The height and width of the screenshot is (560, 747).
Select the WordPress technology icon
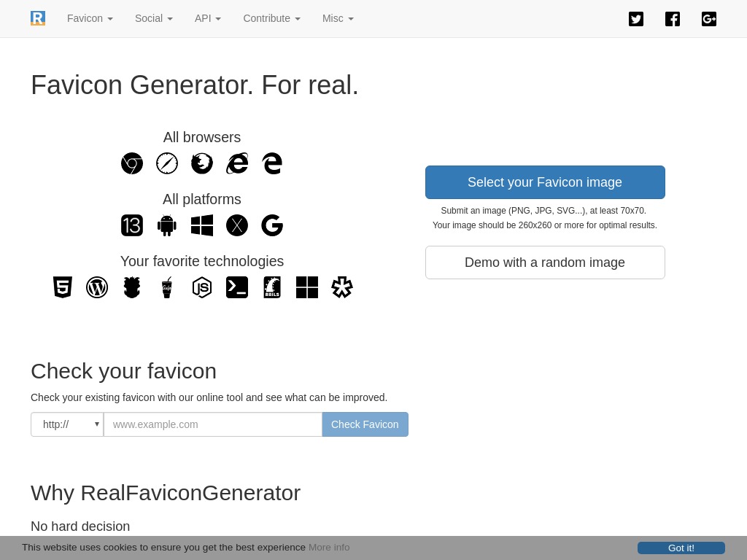click(97, 287)
